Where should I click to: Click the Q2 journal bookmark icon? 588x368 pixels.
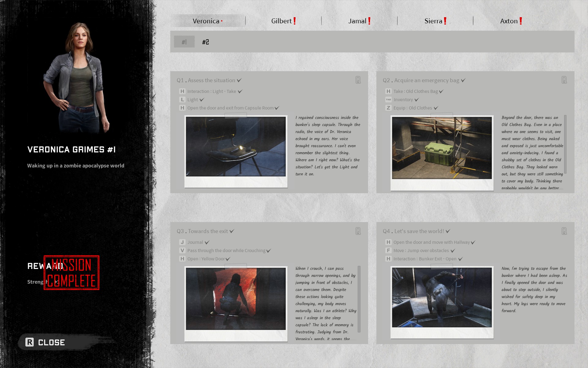pos(564,80)
